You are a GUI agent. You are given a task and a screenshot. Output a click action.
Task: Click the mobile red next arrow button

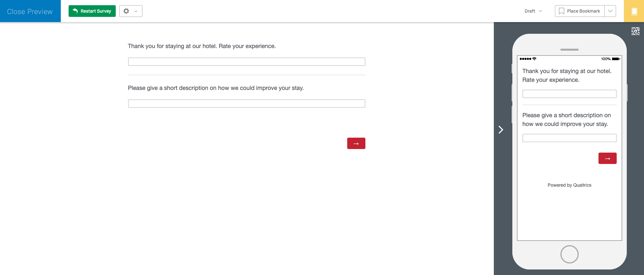tap(607, 158)
